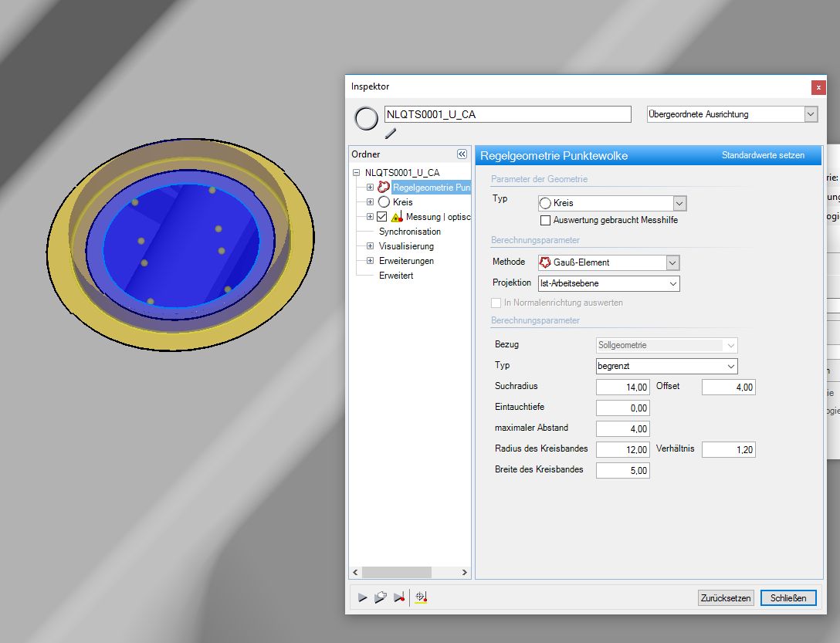Open the Projektion Ist-Arbeitsebene dropdown
The image size is (840, 643).
coord(673,283)
